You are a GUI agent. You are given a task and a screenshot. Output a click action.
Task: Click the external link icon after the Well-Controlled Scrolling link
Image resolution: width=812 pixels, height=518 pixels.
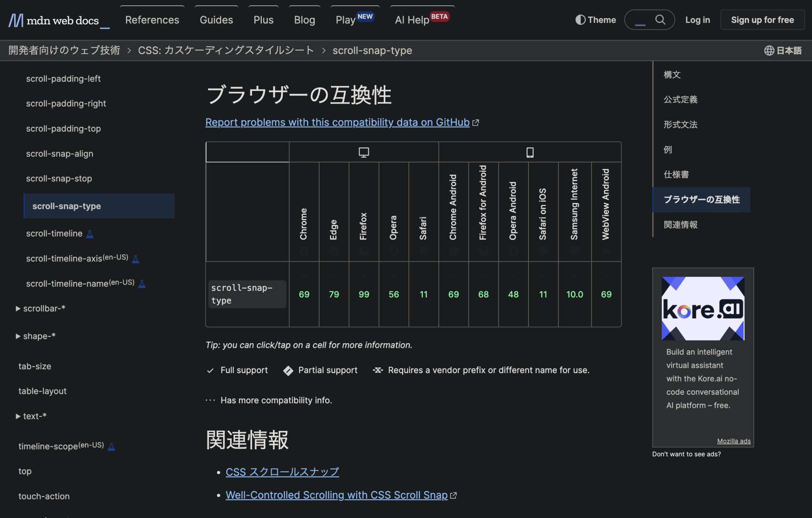tap(453, 495)
